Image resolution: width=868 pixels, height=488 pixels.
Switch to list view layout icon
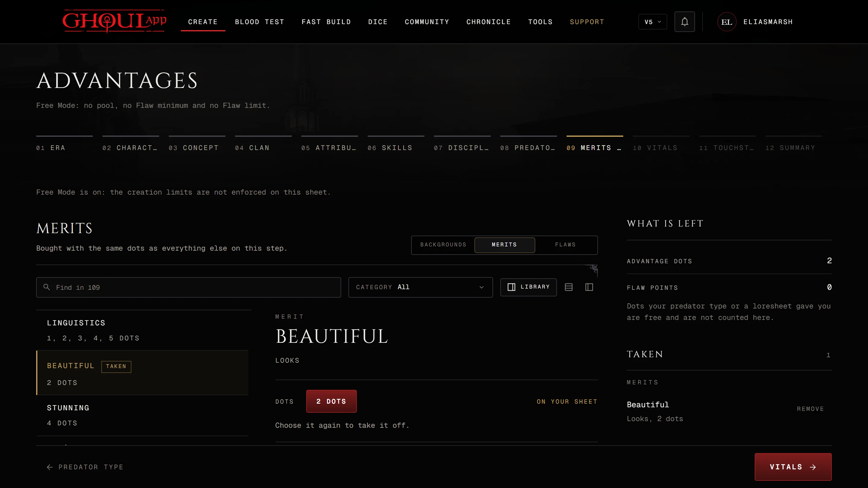569,287
